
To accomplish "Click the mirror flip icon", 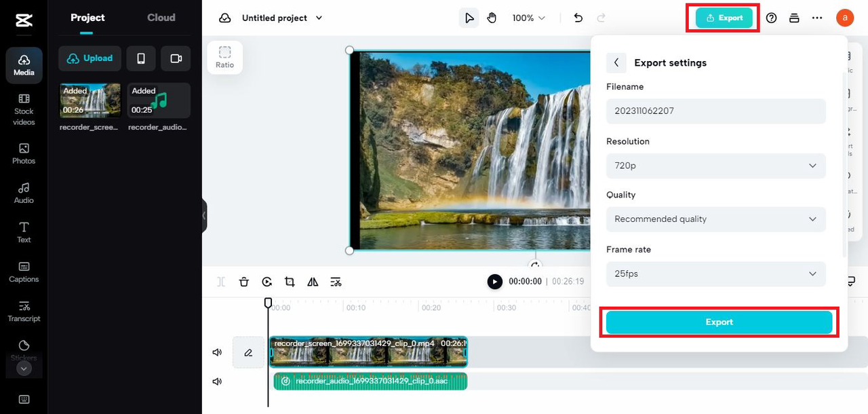I will [313, 282].
